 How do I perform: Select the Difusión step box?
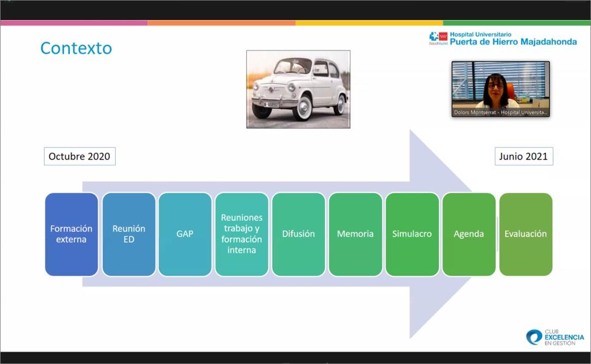tap(299, 234)
